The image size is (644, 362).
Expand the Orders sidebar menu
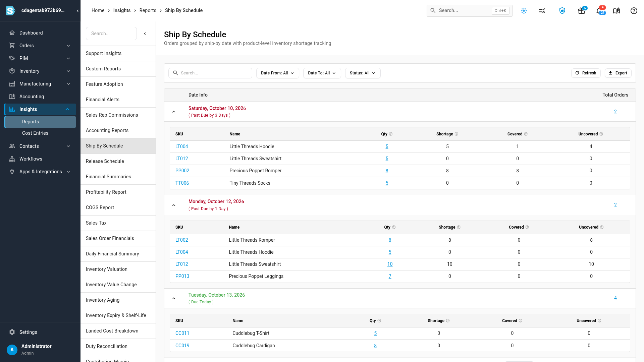pos(68,46)
